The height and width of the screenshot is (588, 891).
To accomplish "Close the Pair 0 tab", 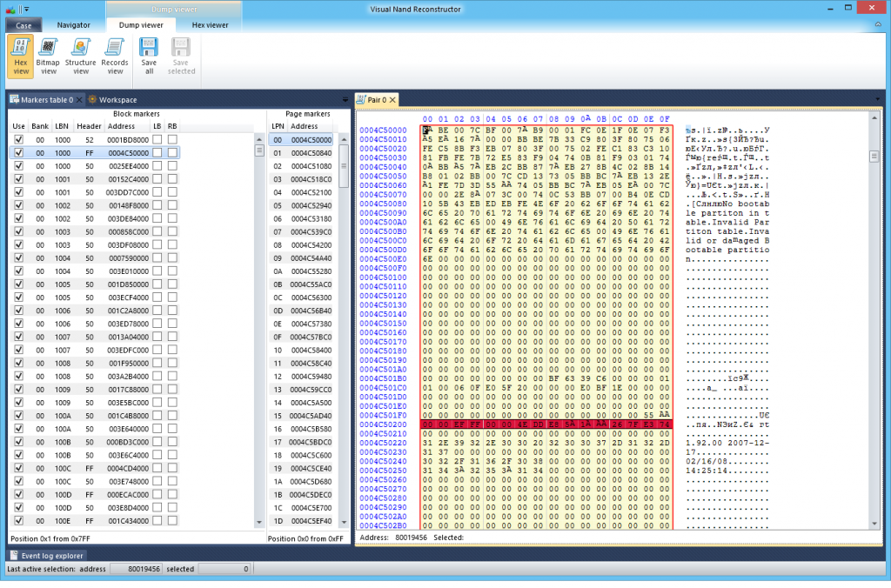I will coord(392,100).
